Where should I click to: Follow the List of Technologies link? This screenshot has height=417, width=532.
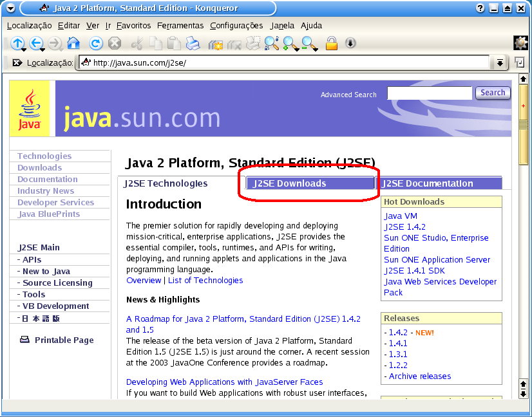(205, 281)
